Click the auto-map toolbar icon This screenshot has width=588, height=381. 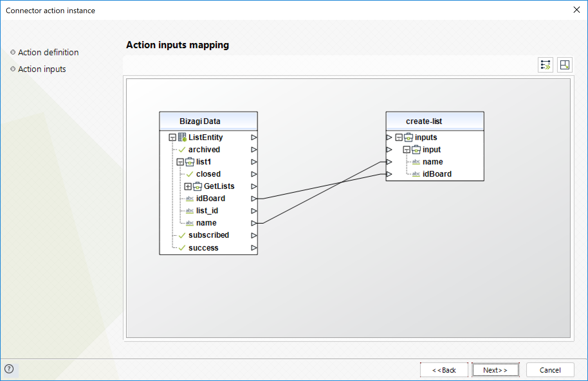coord(546,65)
